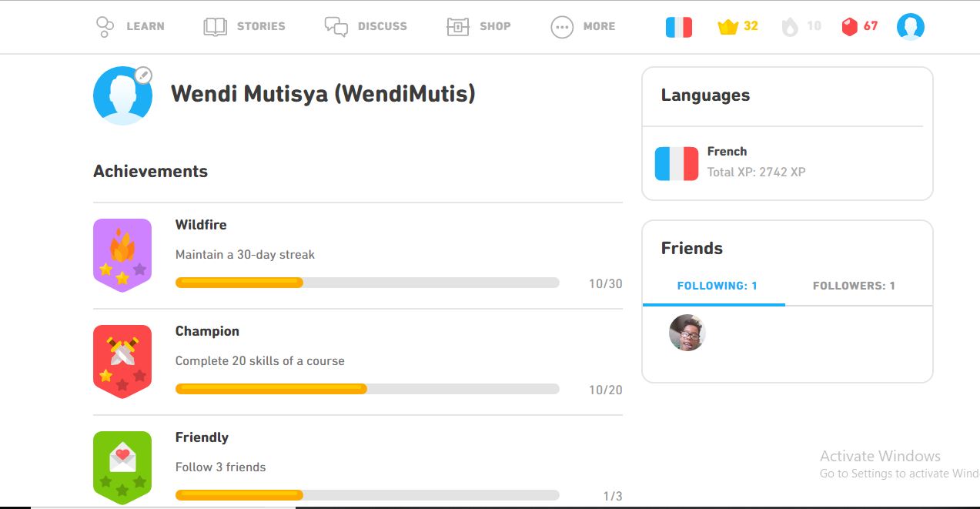Click the grey streak flame icon

pos(790,27)
